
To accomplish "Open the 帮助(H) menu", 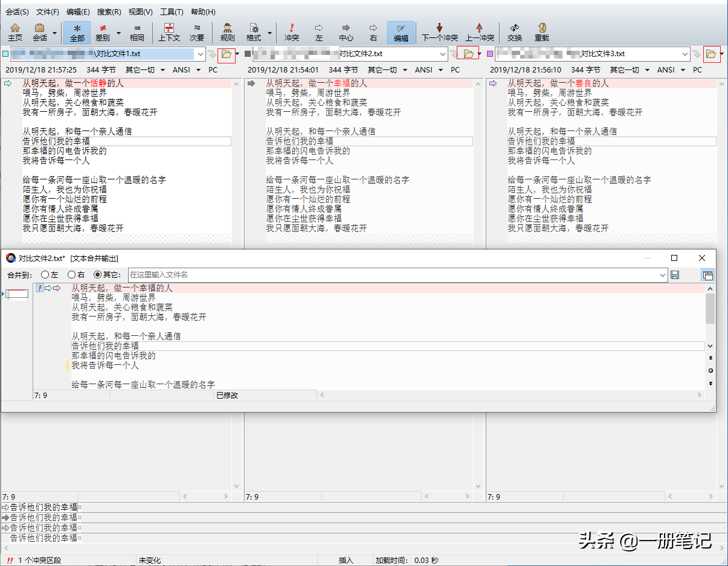I will 203,12.
